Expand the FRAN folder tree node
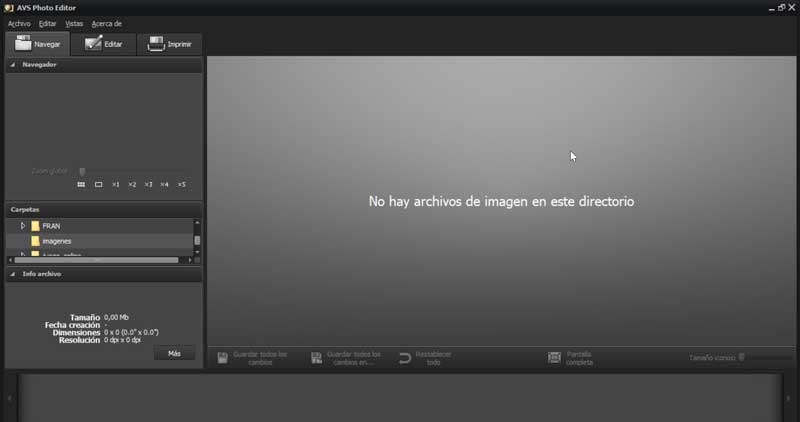Screen dimensions: 800x422 [x=23, y=226]
